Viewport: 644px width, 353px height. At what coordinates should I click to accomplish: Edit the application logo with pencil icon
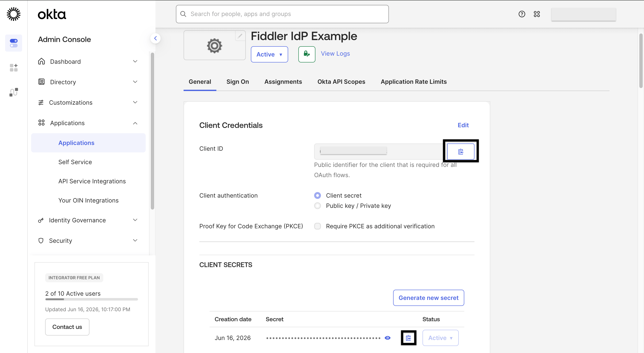(240, 36)
